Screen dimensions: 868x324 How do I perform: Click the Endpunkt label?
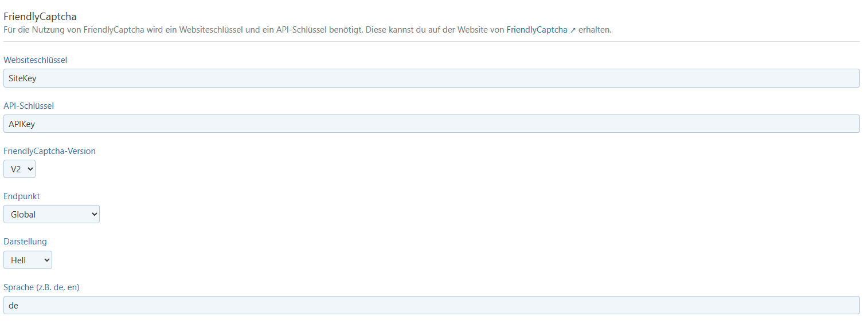(x=22, y=196)
